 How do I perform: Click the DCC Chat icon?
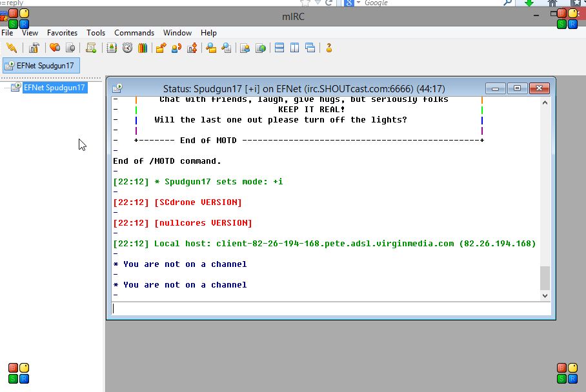click(x=176, y=48)
